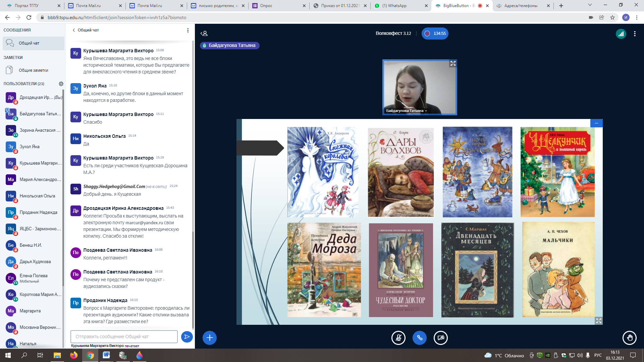
Task: Open a new browser tab
Action: coord(561,6)
